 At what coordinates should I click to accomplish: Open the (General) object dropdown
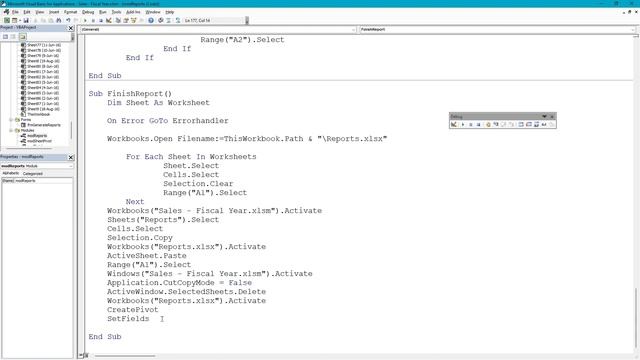353,29
